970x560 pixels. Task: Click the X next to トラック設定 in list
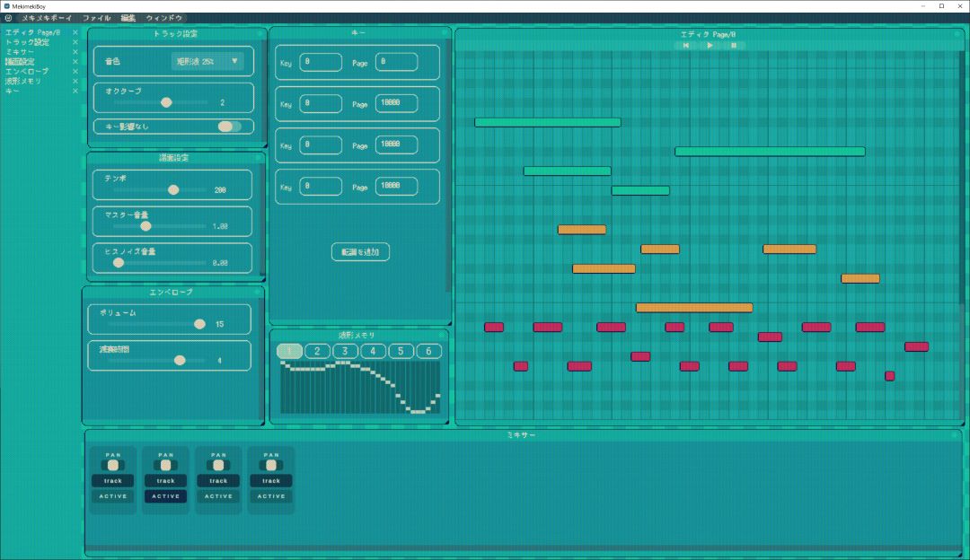pyautogui.click(x=75, y=42)
